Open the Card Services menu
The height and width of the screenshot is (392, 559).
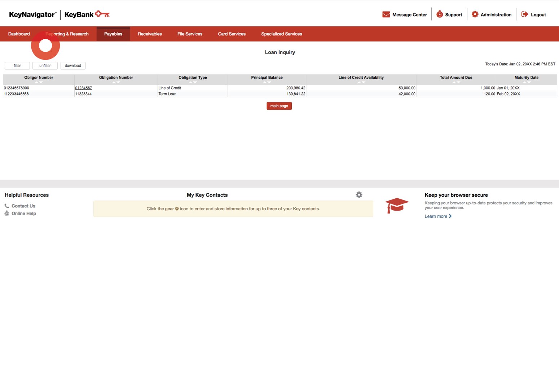pos(232,34)
